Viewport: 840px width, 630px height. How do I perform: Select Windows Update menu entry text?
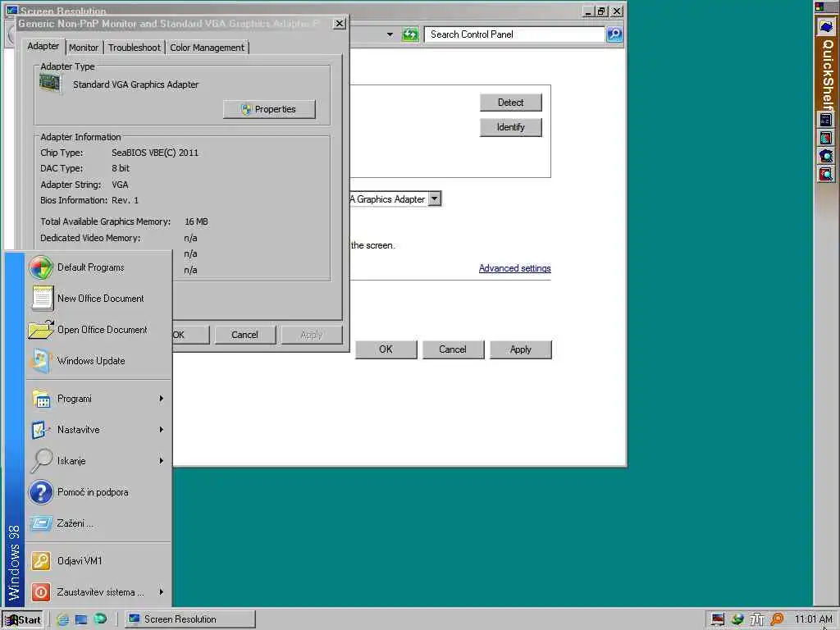tap(91, 361)
